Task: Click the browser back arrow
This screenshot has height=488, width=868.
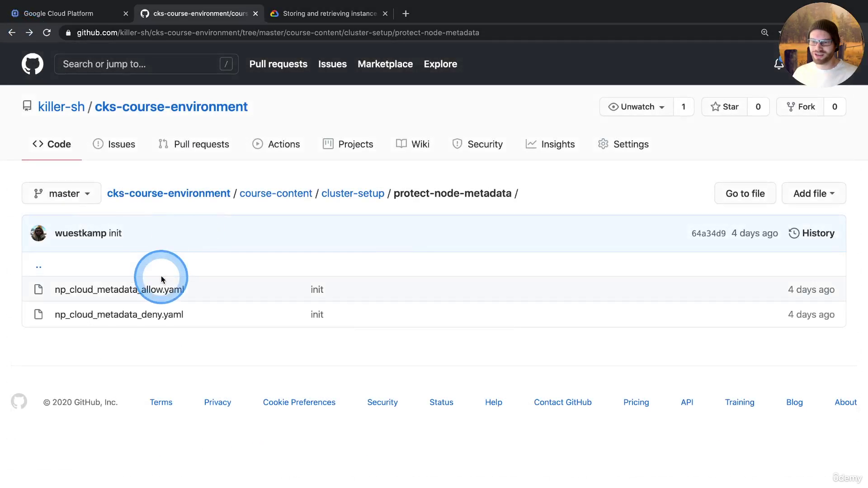Action: coord(12,33)
